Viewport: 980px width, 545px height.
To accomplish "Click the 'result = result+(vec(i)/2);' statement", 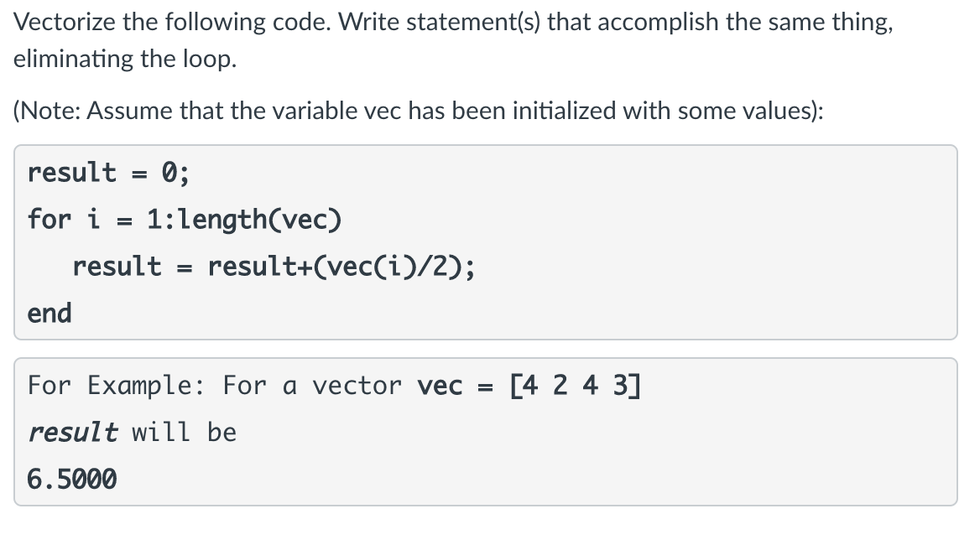I will point(274,267).
